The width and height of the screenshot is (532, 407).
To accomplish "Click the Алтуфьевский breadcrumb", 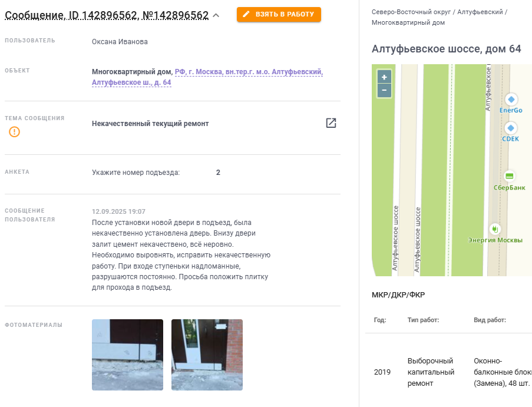I will tap(480, 12).
